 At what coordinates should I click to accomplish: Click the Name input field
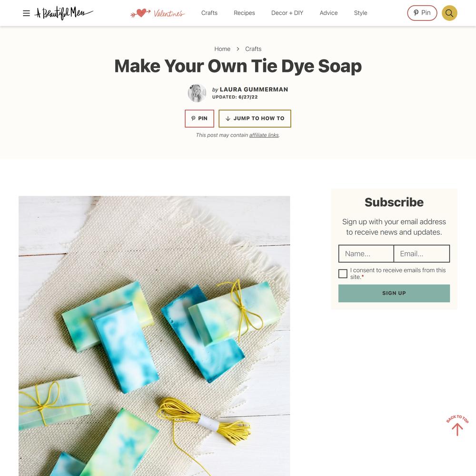coord(366,254)
